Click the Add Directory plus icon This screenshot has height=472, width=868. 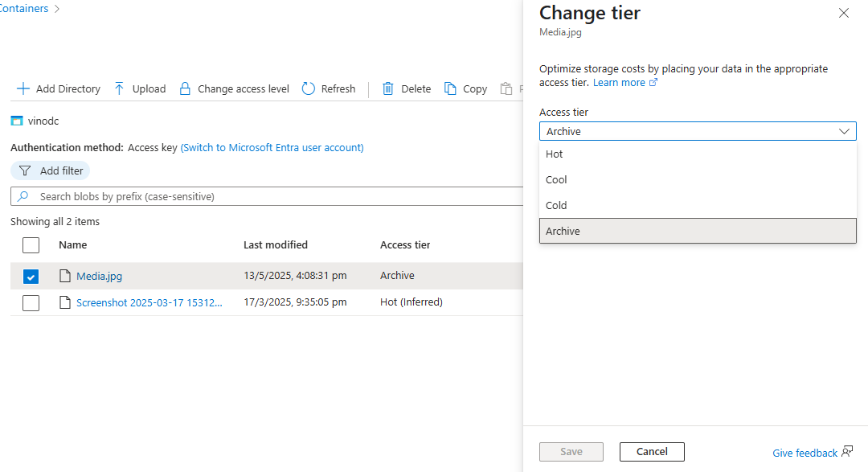pos(23,88)
